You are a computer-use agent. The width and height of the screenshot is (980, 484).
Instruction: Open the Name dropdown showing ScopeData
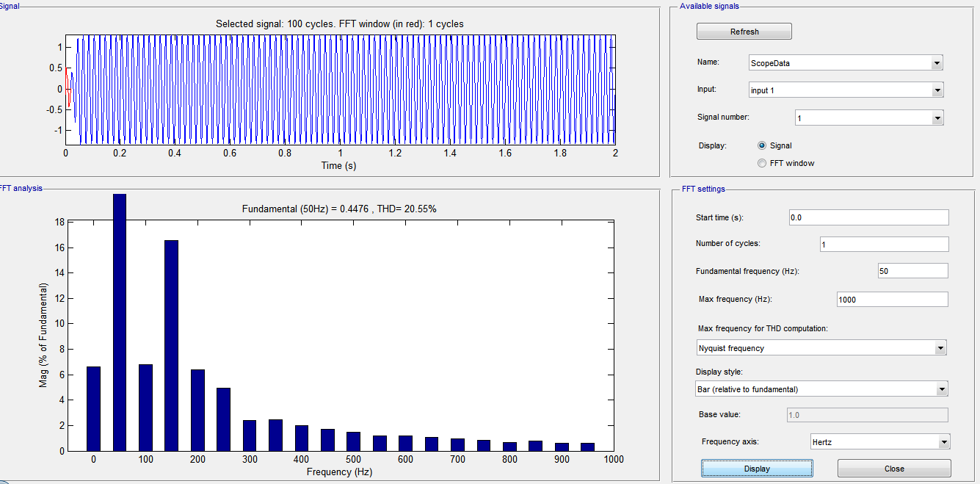[x=845, y=63]
